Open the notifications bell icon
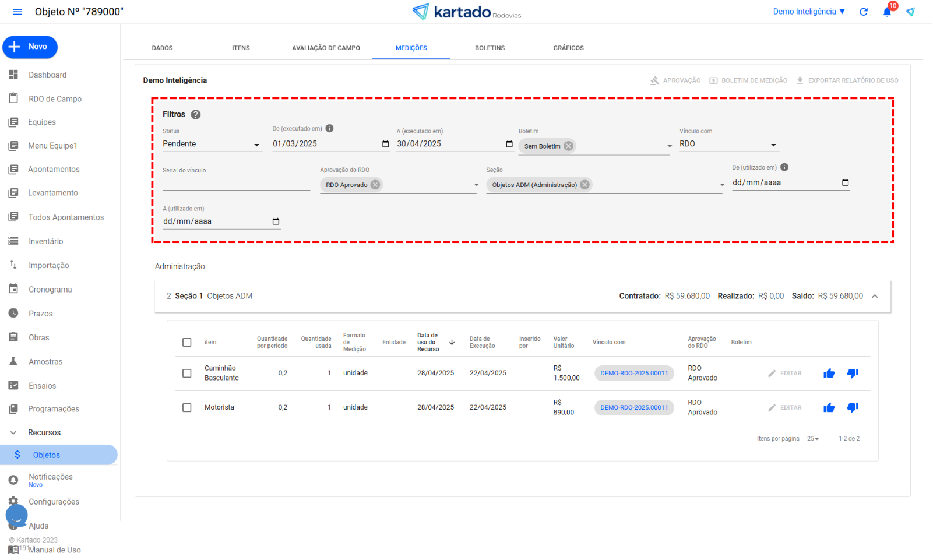The image size is (933, 560). click(x=887, y=12)
